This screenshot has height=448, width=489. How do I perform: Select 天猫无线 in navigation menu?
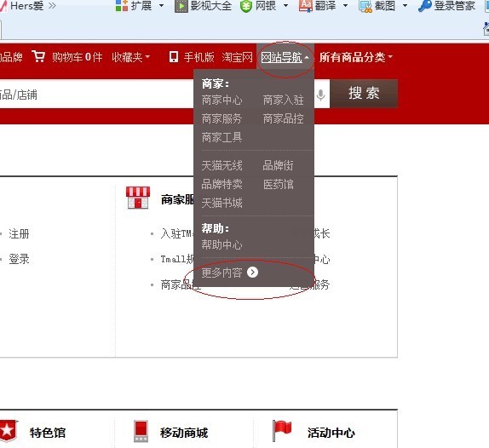(221, 165)
